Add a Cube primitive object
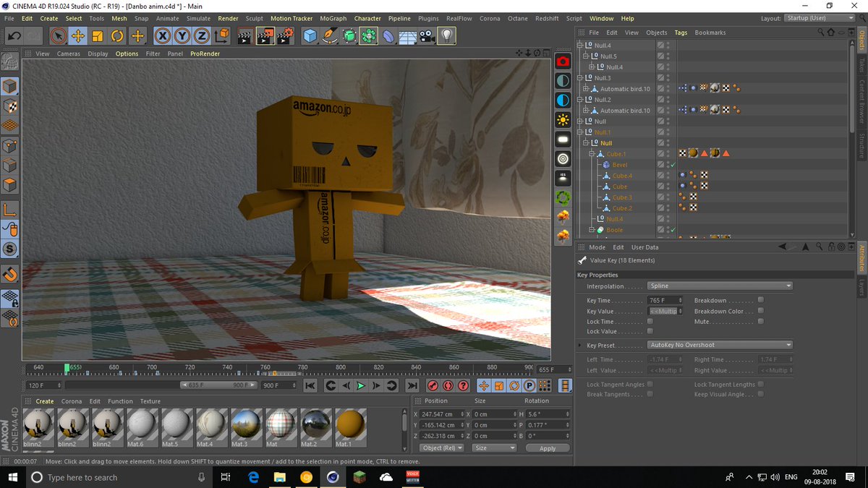Image resolution: width=868 pixels, height=488 pixels. (310, 35)
